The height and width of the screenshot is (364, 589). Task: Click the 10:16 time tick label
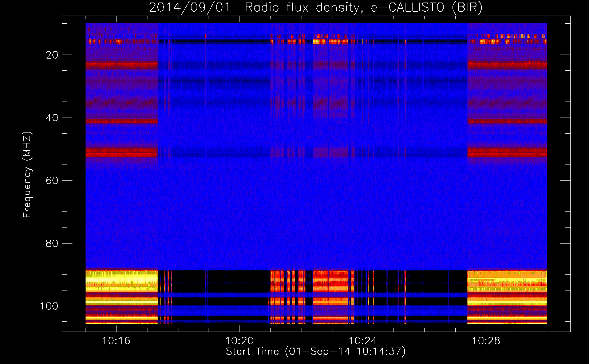[x=116, y=341]
